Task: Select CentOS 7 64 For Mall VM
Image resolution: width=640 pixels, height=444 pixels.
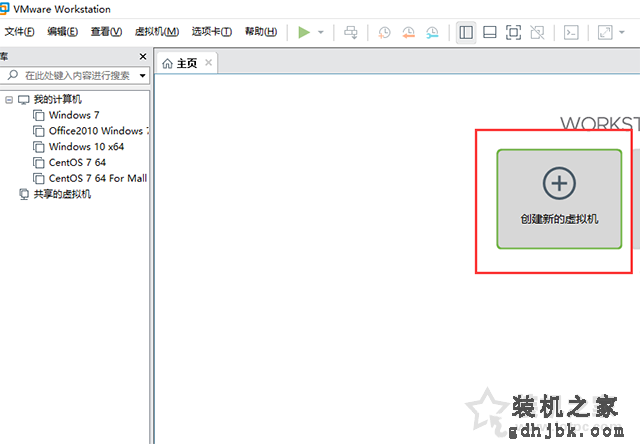Action: [x=98, y=178]
